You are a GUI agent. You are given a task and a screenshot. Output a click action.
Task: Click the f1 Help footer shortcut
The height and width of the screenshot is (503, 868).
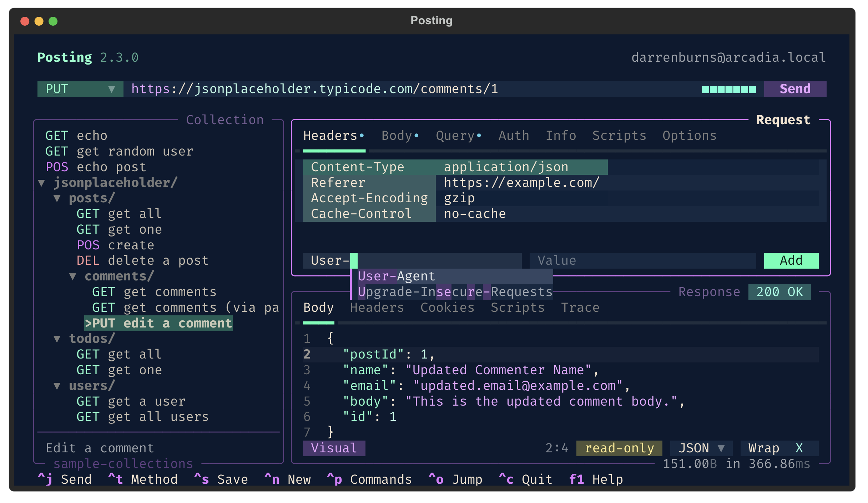tap(596, 479)
